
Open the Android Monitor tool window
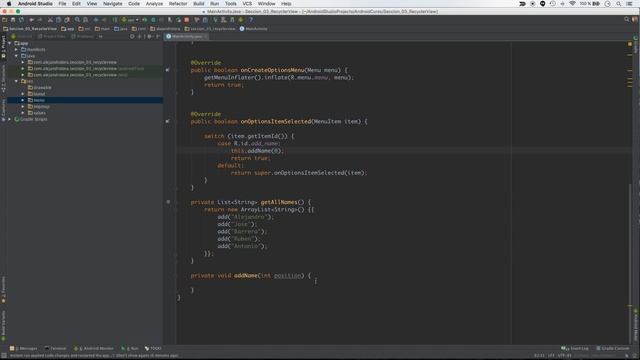coord(94,349)
